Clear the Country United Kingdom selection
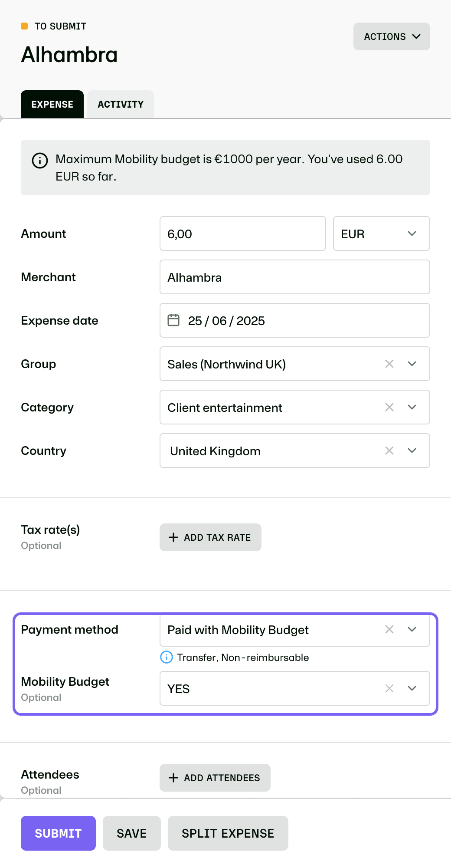451x868 pixels. click(x=389, y=450)
